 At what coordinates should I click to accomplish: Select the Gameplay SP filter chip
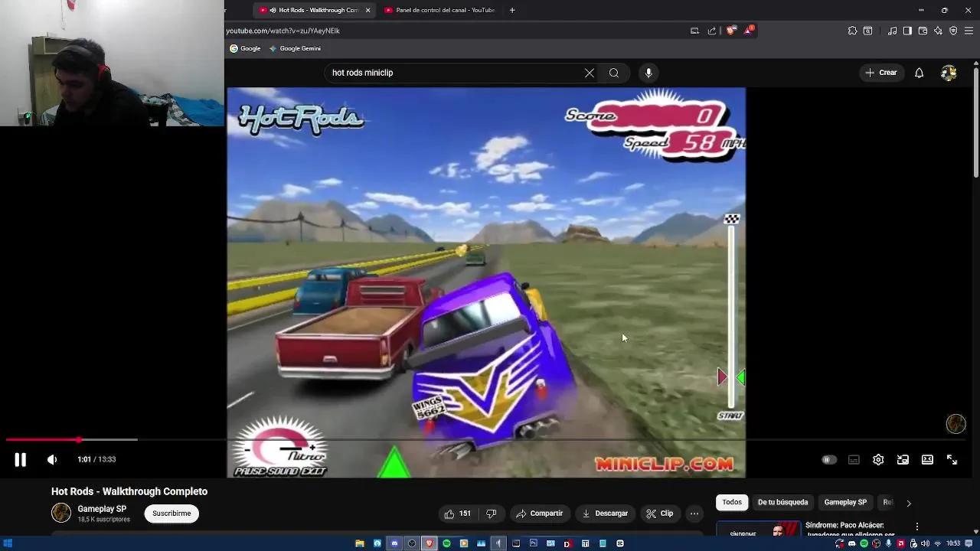click(845, 502)
